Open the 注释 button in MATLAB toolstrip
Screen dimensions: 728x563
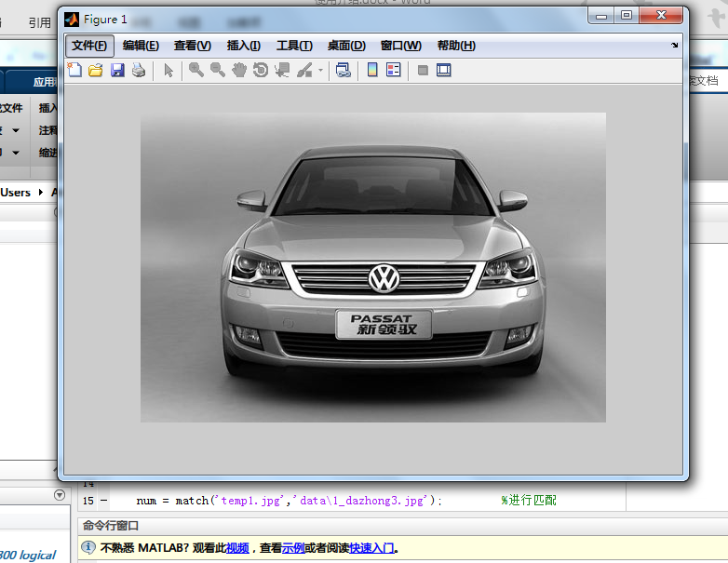coord(47,130)
